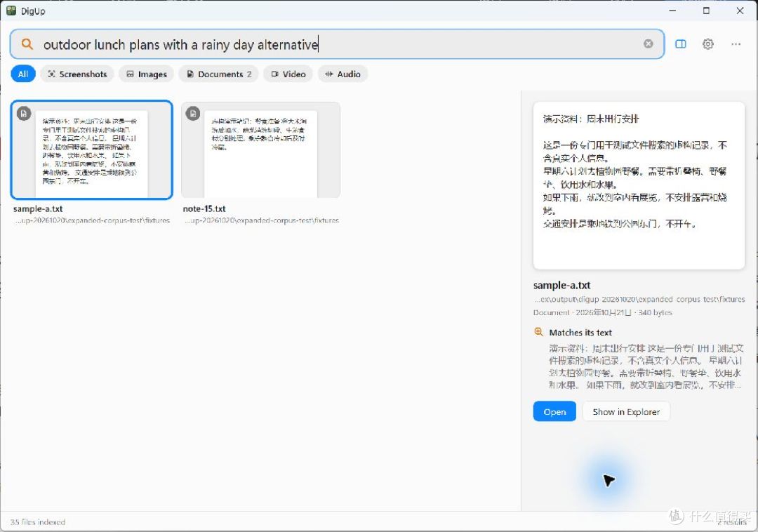Click the matched text snippet paragraph
Screen dimensions: 758x532
point(646,367)
